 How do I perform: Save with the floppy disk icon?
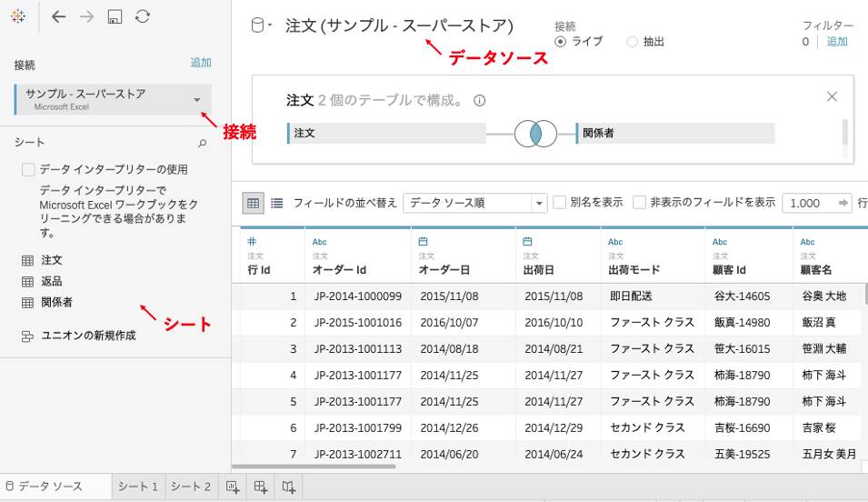(x=115, y=16)
